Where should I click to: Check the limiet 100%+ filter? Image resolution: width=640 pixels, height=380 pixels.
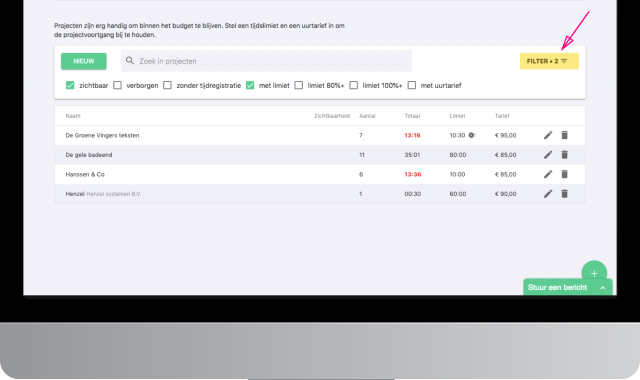(354, 85)
